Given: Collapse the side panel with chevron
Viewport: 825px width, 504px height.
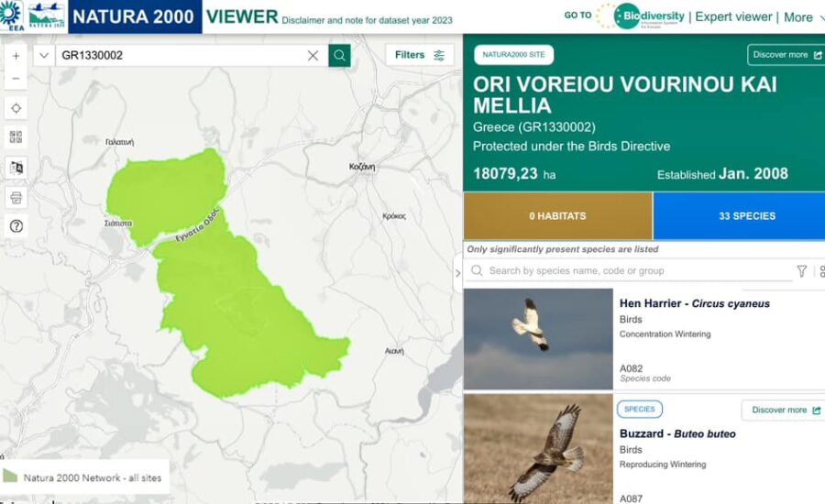Looking at the screenshot, I should point(457,273).
